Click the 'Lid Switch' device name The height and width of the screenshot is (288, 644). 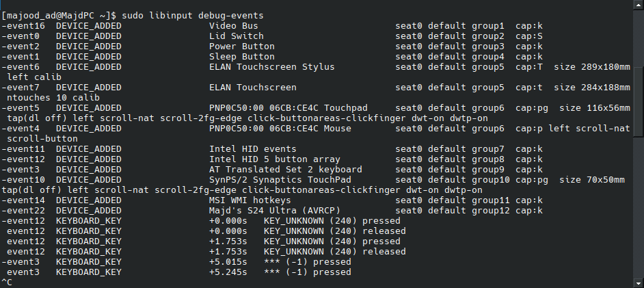[236, 36]
